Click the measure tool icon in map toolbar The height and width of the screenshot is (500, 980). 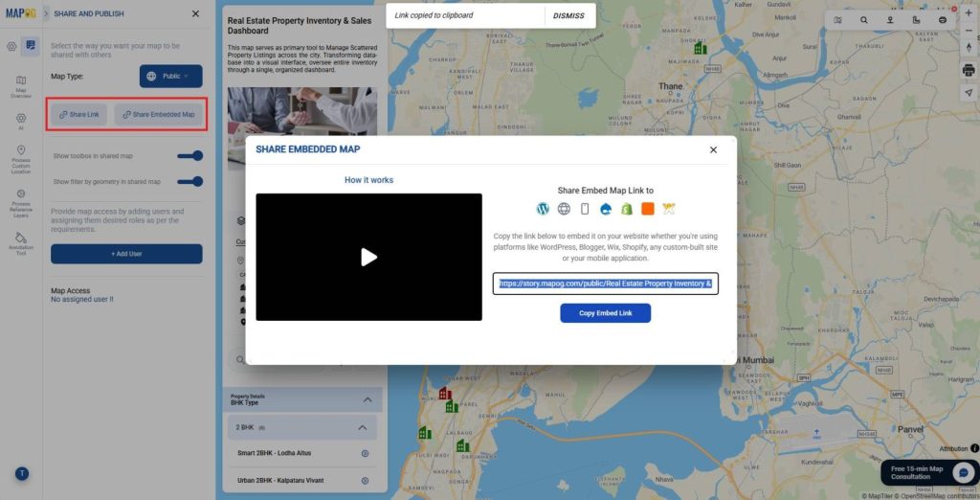click(916, 20)
